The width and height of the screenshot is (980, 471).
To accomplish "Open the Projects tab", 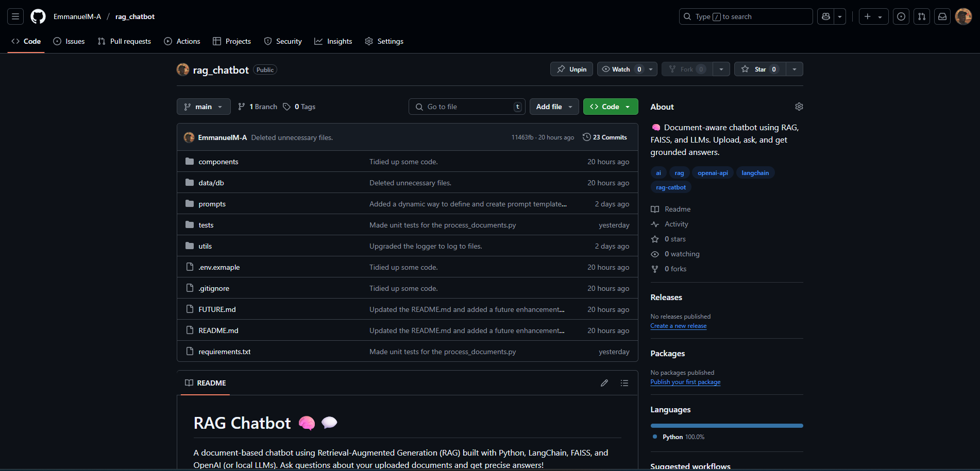I will click(232, 41).
